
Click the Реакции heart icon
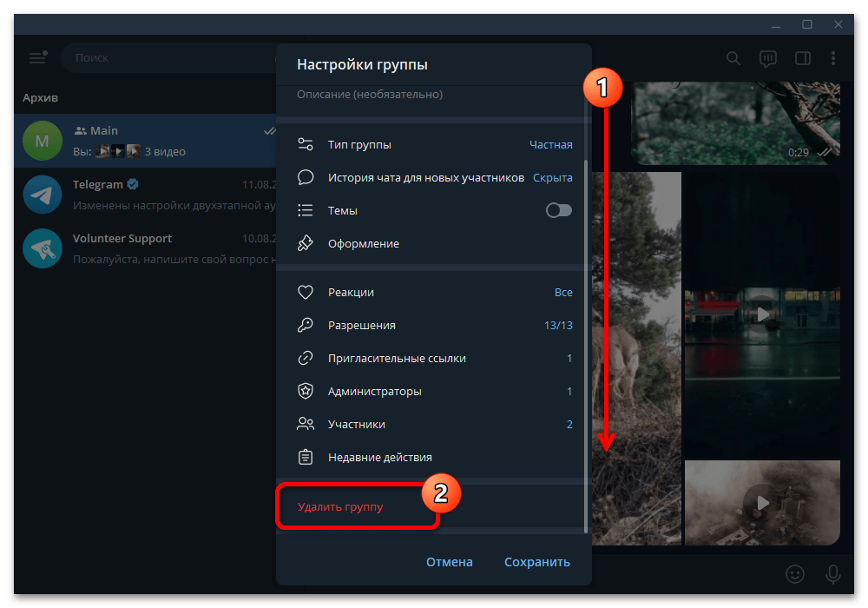(306, 293)
